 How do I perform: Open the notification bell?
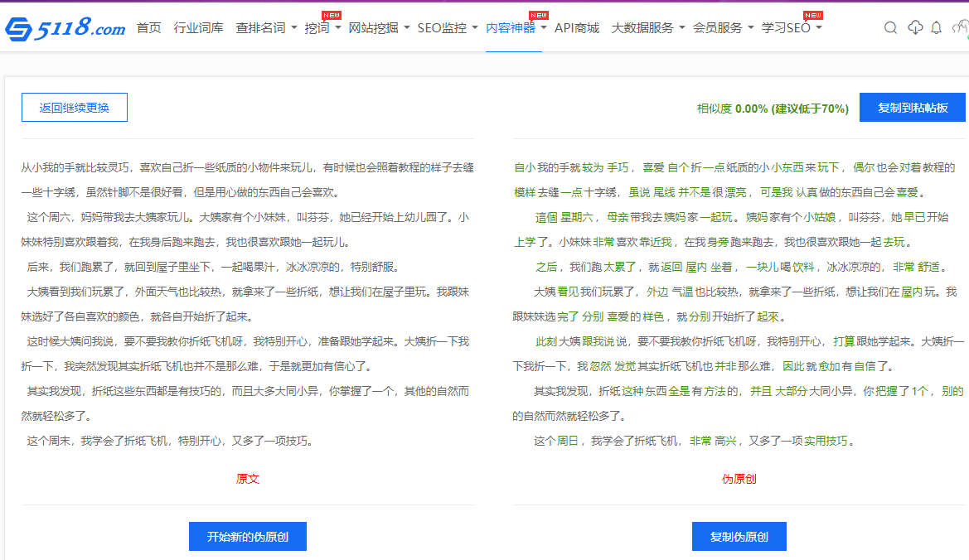[x=937, y=28]
